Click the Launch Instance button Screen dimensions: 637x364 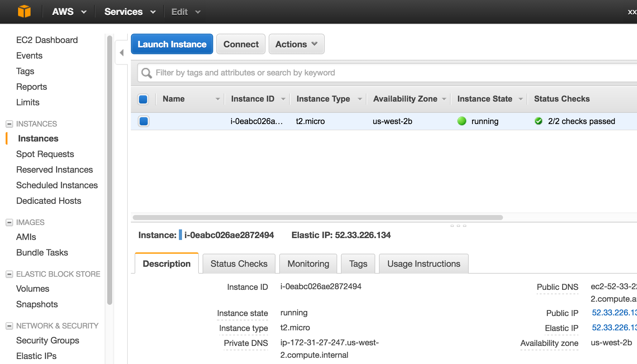tap(172, 44)
